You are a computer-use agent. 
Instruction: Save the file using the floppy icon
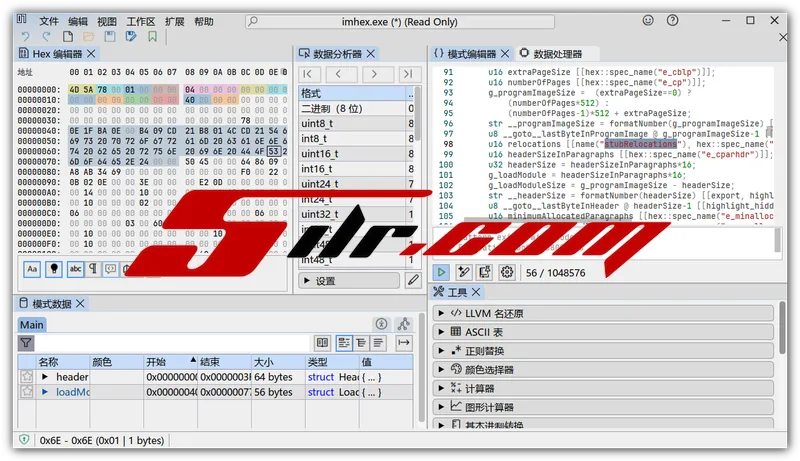tap(110, 37)
